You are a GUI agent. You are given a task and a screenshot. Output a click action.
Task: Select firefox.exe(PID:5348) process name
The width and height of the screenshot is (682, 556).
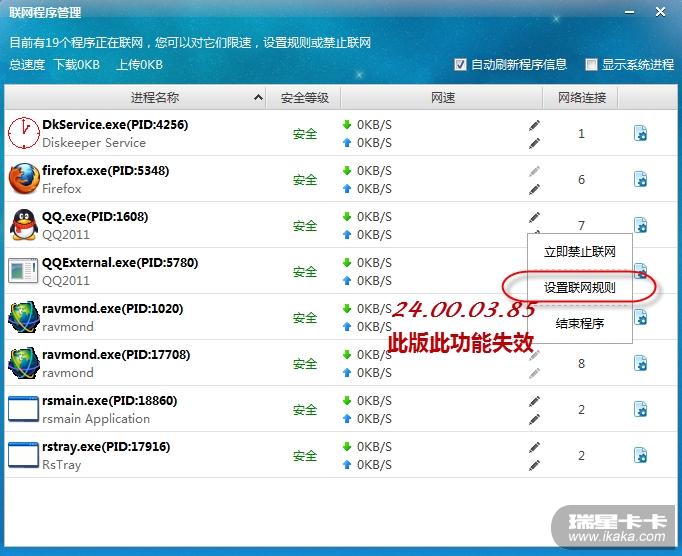(x=105, y=171)
